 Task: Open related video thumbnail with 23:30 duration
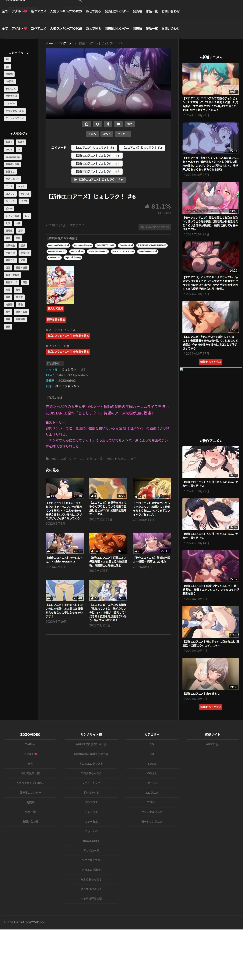[x=65, y=488]
